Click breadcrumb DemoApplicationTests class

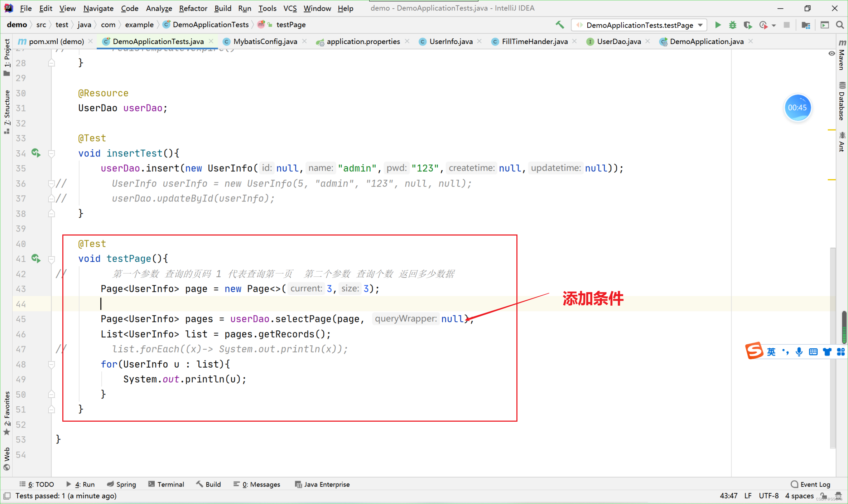pyautogui.click(x=206, y=25)
